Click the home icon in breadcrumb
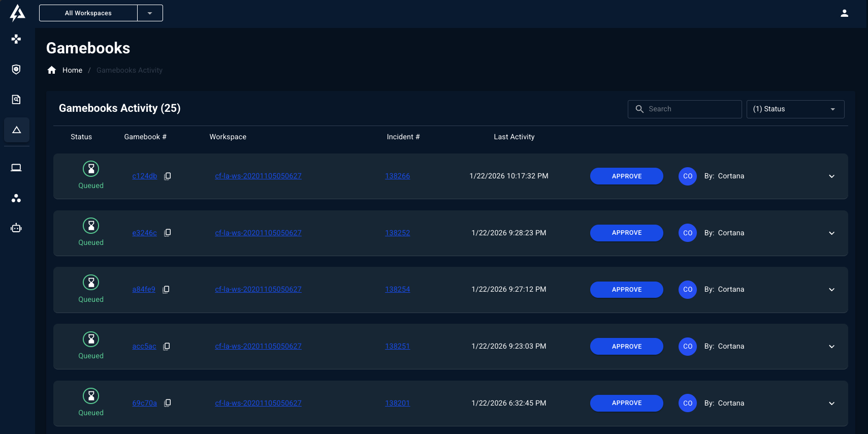 52,70
